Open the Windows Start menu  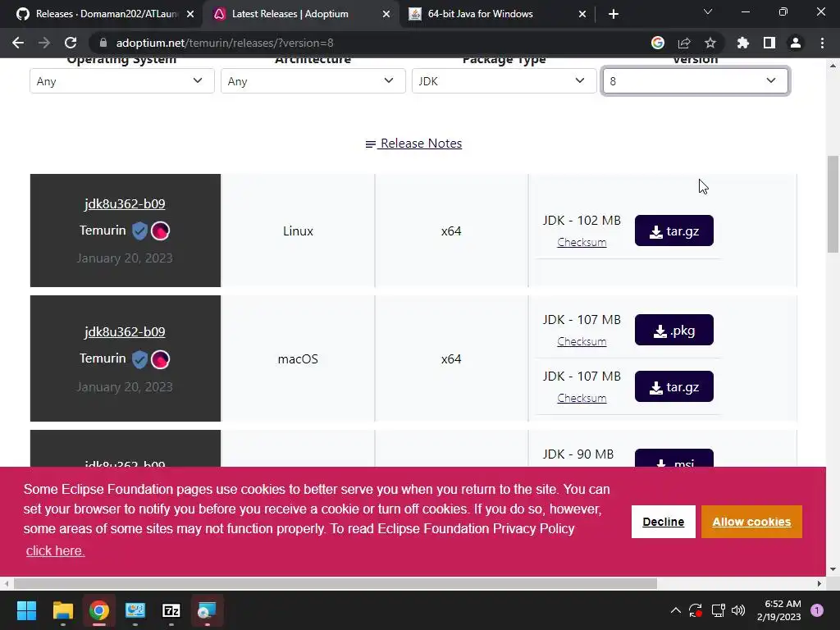coord(26,610)
